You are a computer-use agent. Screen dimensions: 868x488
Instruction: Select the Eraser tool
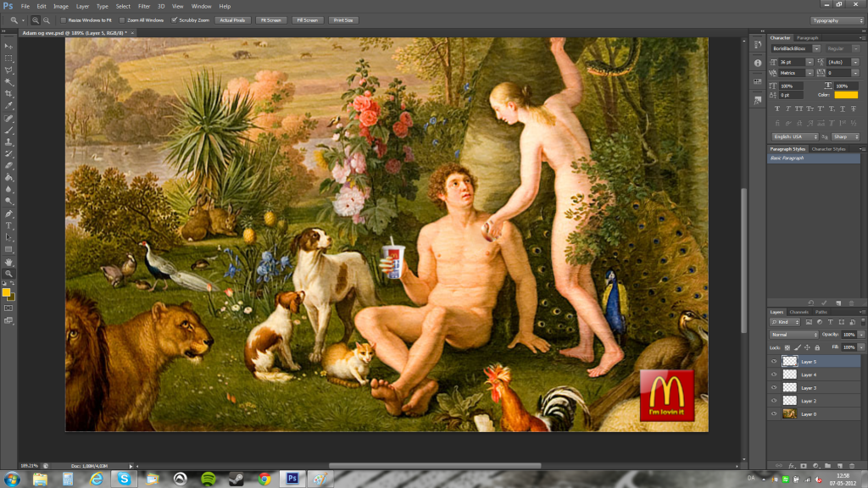(x=8, y=165)
